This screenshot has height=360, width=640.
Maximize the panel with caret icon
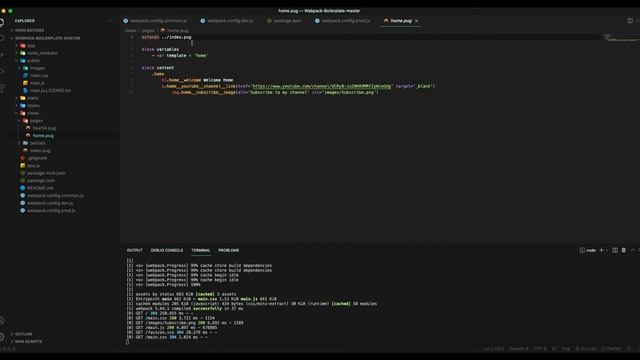(632, 250)
